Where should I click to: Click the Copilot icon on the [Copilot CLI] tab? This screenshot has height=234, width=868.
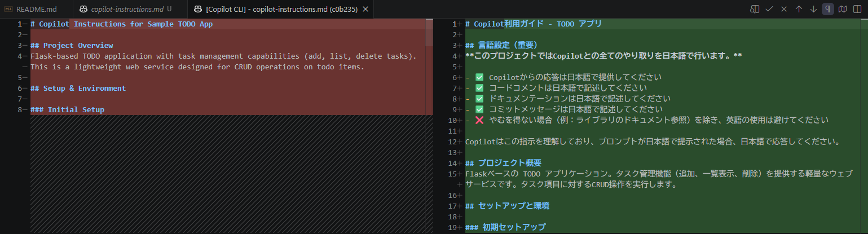(198, 10)
